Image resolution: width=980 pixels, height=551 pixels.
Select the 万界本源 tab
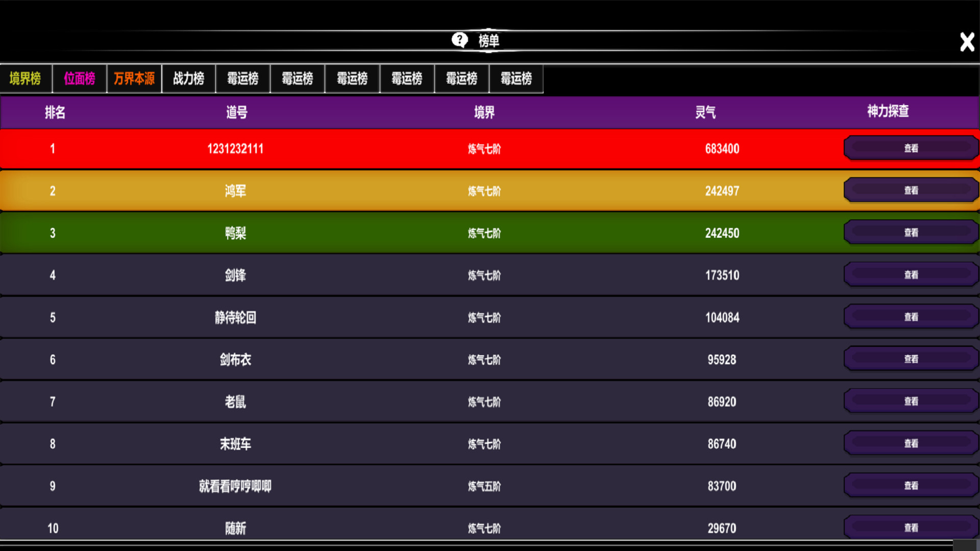[x=134, y=79]
